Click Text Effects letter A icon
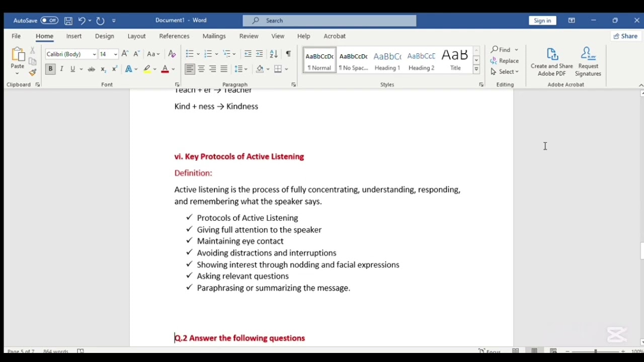This screenshot has width=644, height=362. click(x=129, y=69)
